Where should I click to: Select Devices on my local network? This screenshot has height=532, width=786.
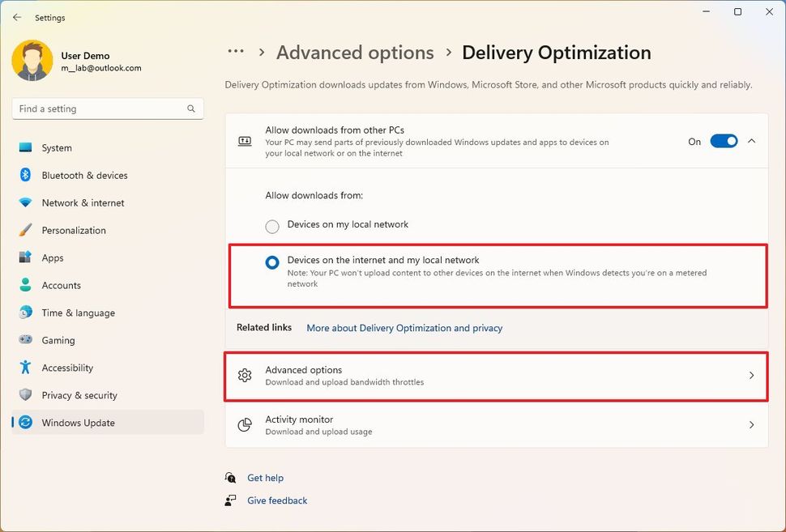[271, 226]
